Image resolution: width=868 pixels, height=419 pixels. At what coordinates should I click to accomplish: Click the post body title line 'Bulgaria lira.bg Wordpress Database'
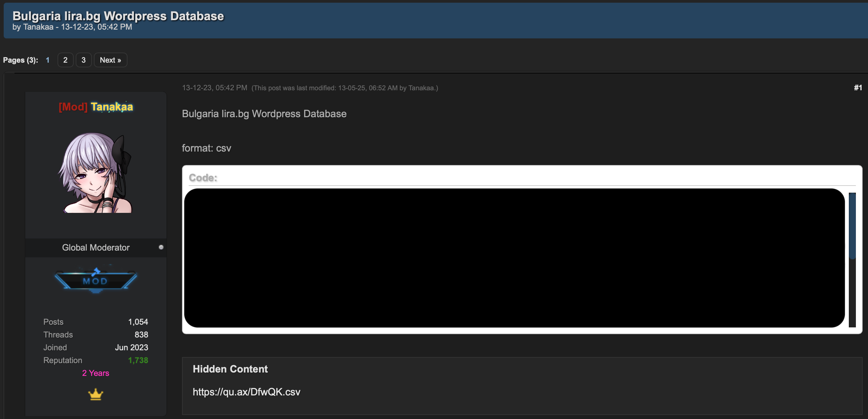[264, 114]
